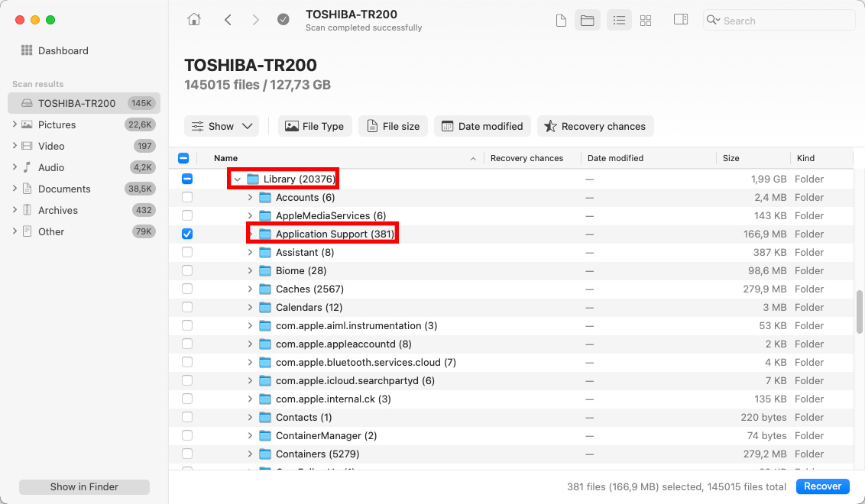Sort by Recovery chances column header
This screenshot has height=504, width=865.
coord(526,158)
